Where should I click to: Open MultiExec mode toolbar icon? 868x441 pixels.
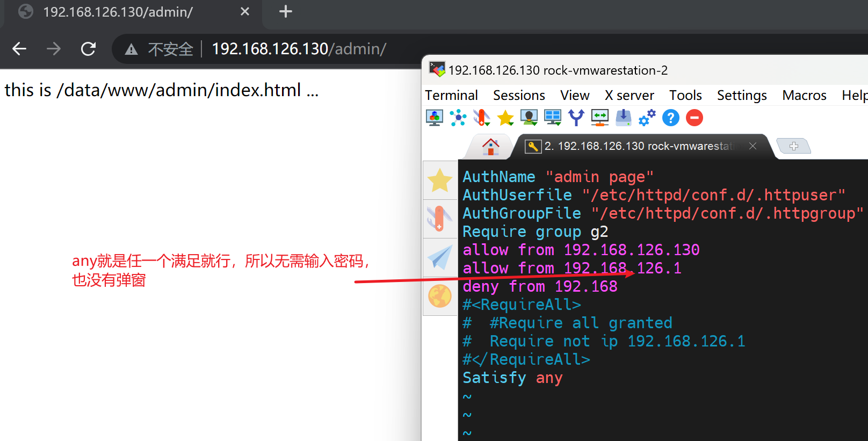(599, 118)
